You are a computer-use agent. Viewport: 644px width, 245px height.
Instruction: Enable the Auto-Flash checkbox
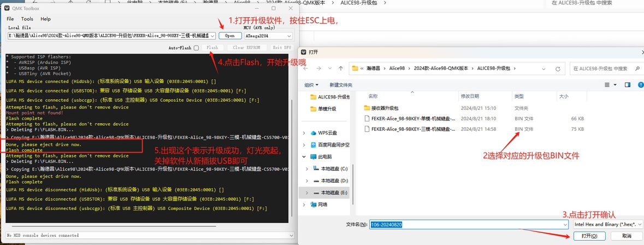[196, 48]
